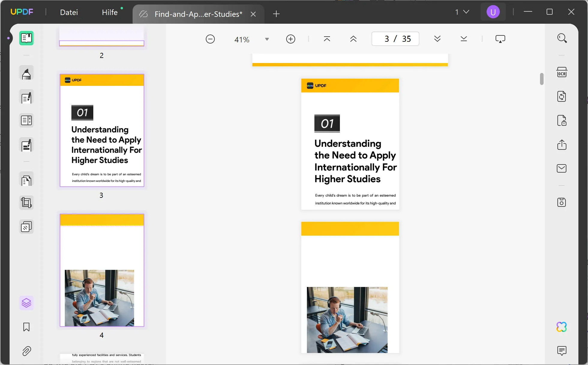Jump to the first page
This screenshot has width=588, height=365.
[x=327, y=39]
